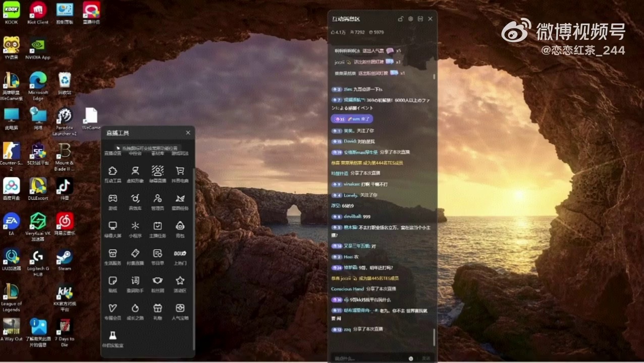Open NVIDIA App desktop shortcut
Image resolution: width=644 pixels, height=363 pixels.
click(38, 48)
